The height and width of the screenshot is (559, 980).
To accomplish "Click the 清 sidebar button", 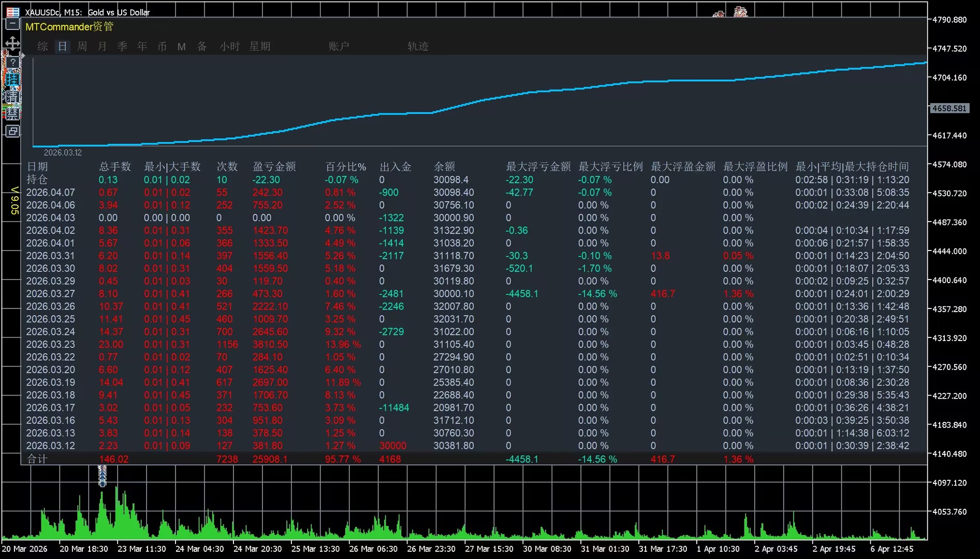I will (12, 96).
